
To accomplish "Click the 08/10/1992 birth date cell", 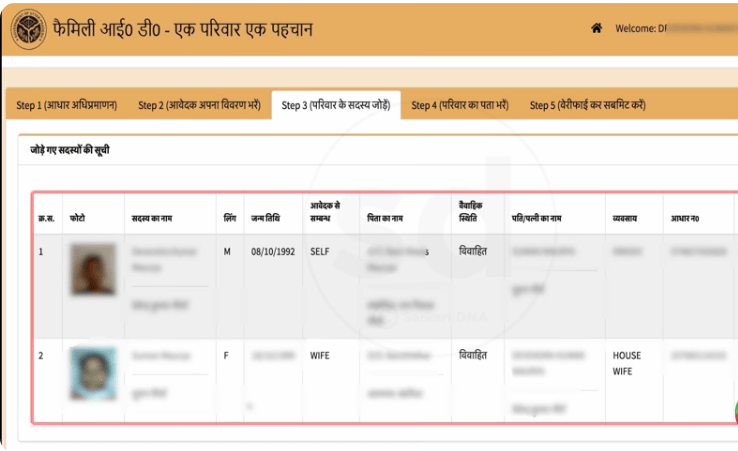I will [270, 252].
